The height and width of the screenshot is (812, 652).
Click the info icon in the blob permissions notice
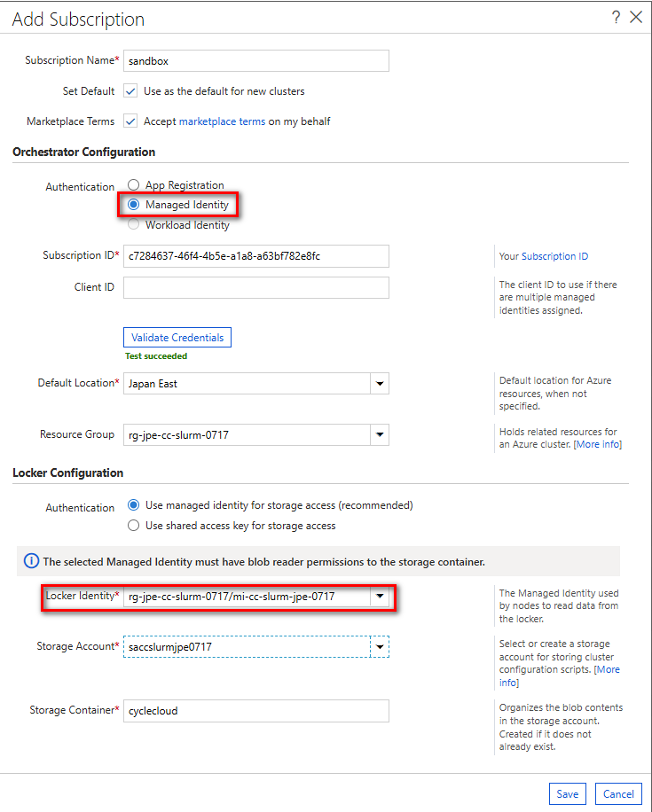pos(31,562)
